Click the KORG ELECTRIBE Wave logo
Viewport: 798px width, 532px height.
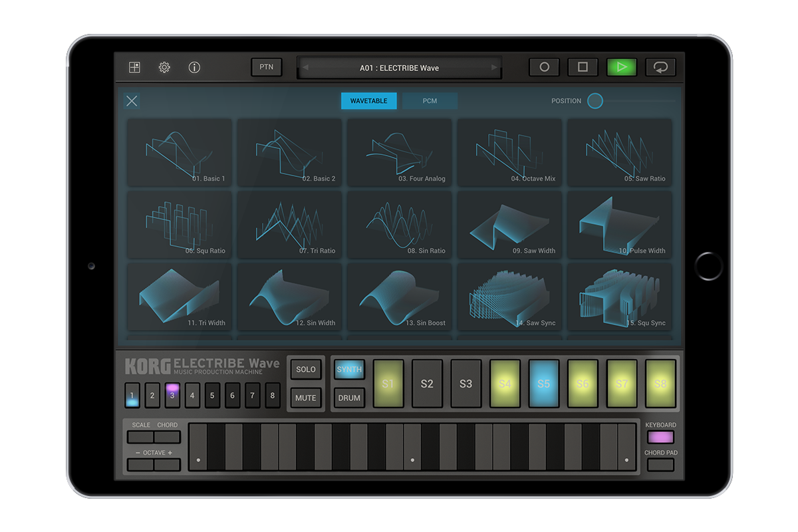tap(202, 366)
